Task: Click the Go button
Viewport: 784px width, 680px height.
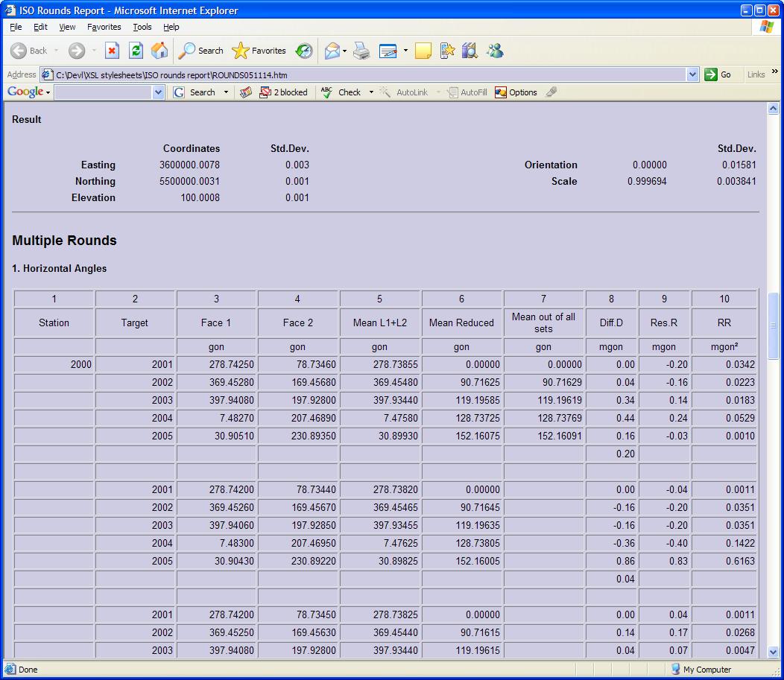Action: (x=718, y=74)
